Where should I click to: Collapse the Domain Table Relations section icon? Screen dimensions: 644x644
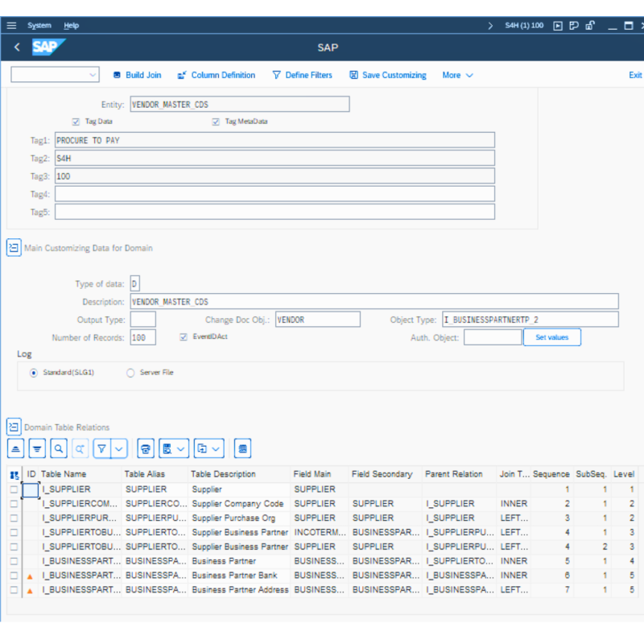(13, 427)
